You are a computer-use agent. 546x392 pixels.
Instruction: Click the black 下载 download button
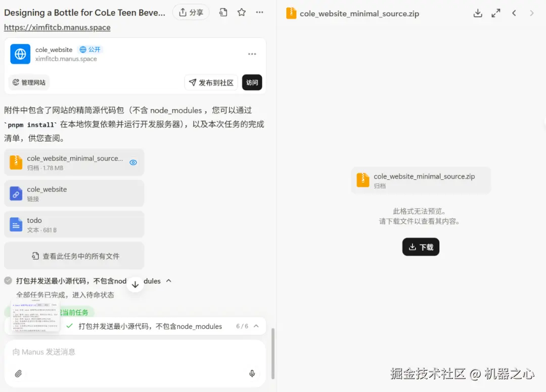pos(421,247)
